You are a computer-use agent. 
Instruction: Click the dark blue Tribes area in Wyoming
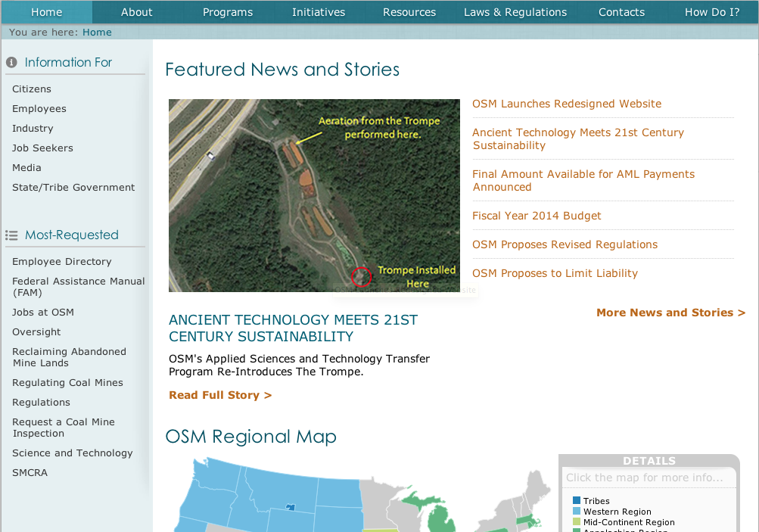291,507
